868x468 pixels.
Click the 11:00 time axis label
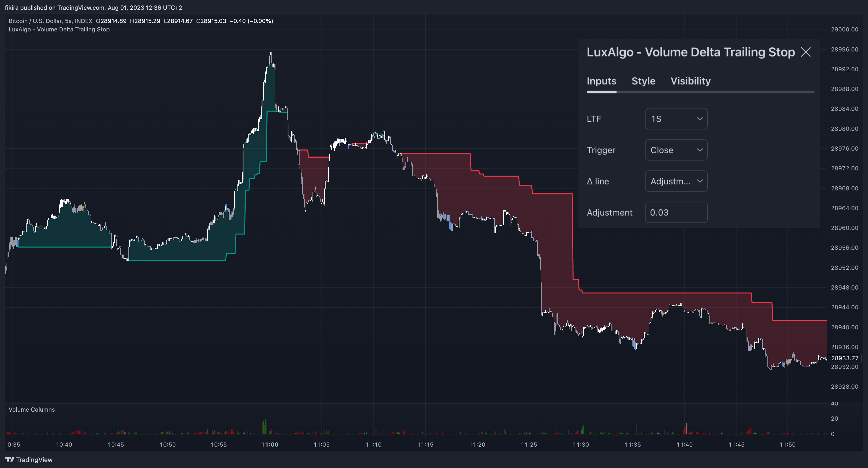click(x=269, y=444)
